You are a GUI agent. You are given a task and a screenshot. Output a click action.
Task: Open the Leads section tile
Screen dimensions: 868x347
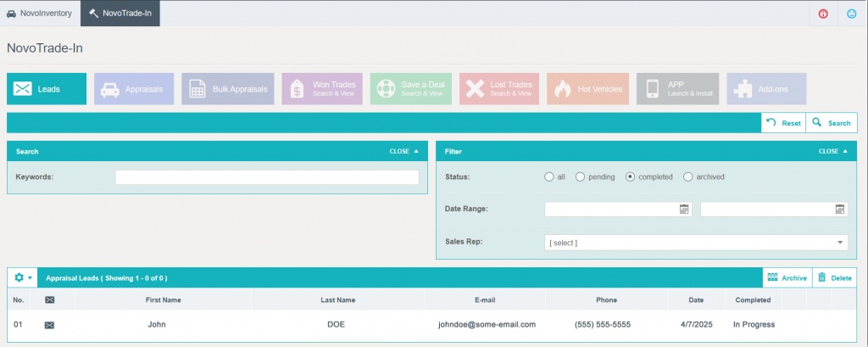click(x=47, y=89)
